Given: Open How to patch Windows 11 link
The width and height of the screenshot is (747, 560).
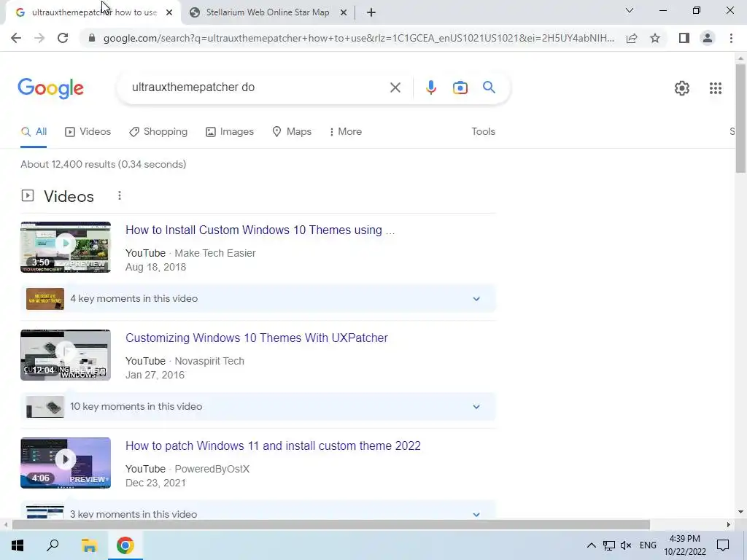Looking at the screenshot, I should tap(273, 446).
